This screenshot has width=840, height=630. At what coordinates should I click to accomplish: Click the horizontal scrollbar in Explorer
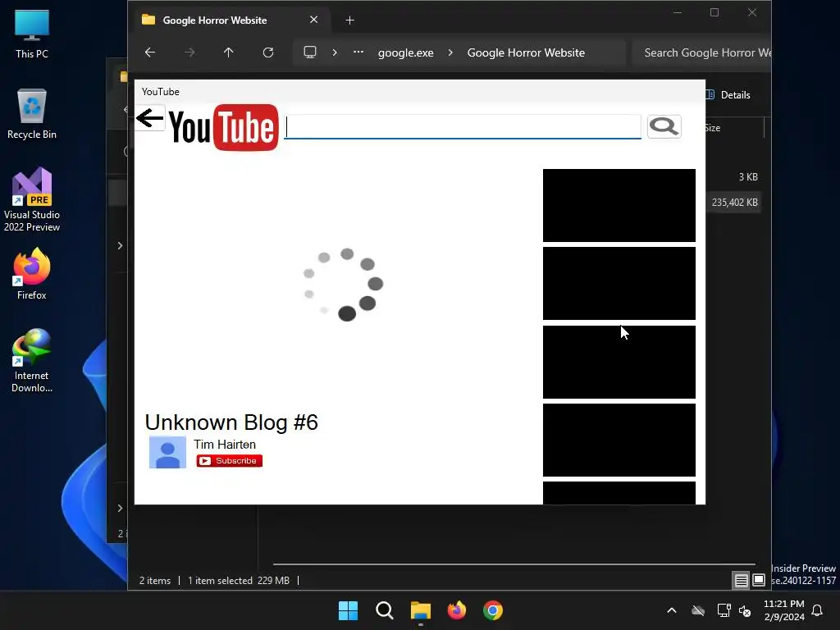(514, 564)
